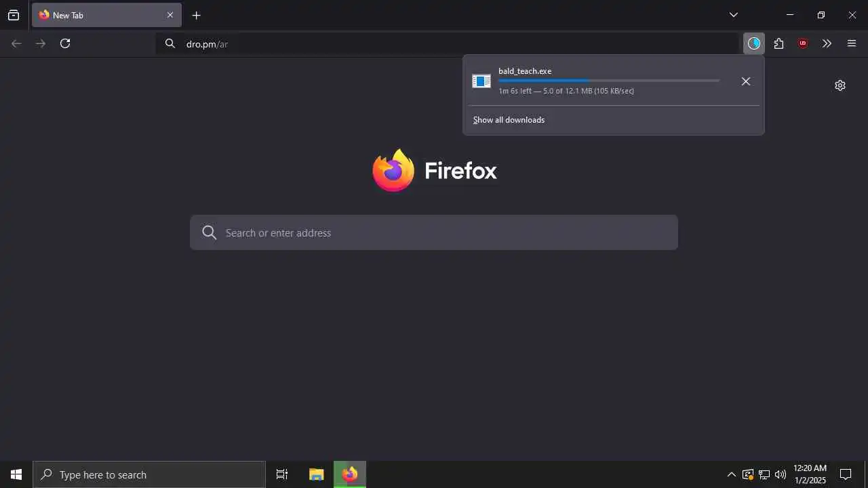The width and height of the screenshot is (868, 488).
Task: Expand the list all tabs chevron
Action: [734, 15]
